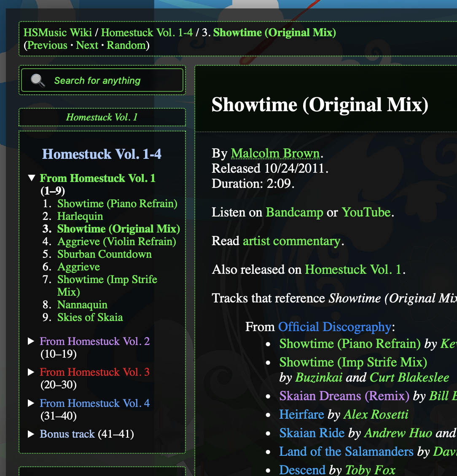The image size is (457, 476).
Task: Open 'Heirfare' track link
Action: 302,414
